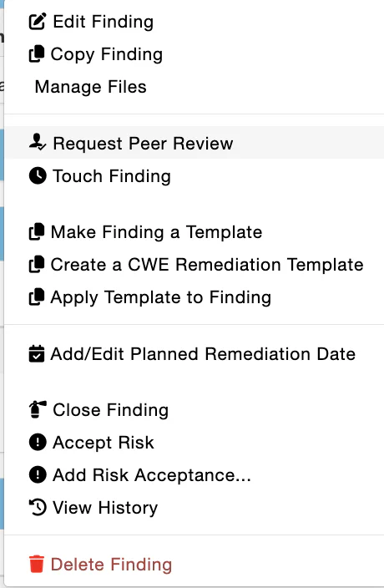Screen dimensions: 384x588
Task: Click the Delete Finding red text
Action: 111,565
